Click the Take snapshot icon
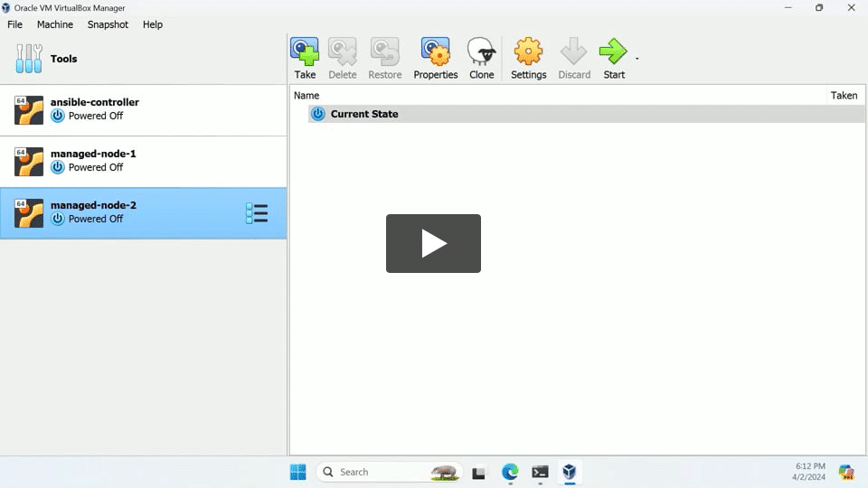 tap(305, 52)
